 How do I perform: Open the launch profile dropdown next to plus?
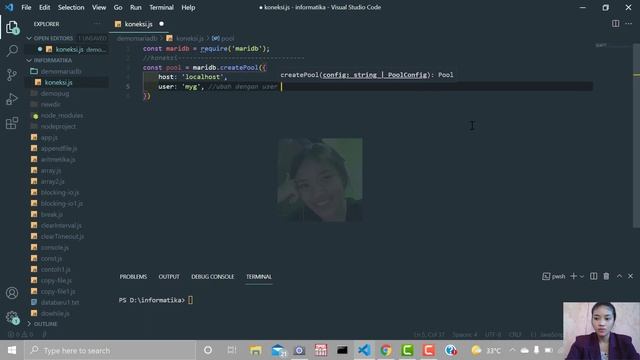(x=582, y=277)
